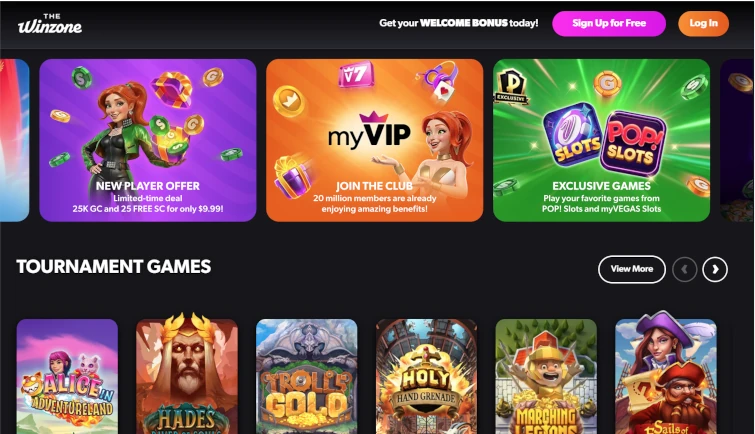
Task: Open Join the Club myVIP banner
Action: coord(375,140)
